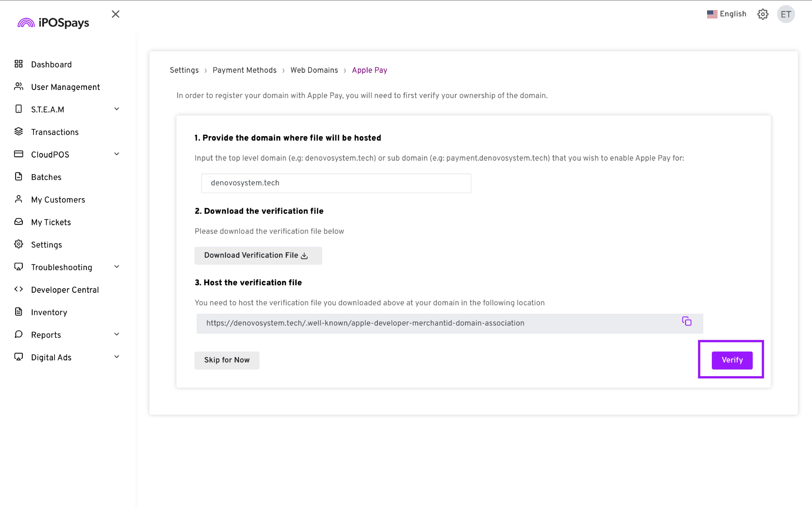Expand the S.T.E.A.M submenu chevron
The height and width of the screenshot is (507, 812).
click(x=117, y=109)
